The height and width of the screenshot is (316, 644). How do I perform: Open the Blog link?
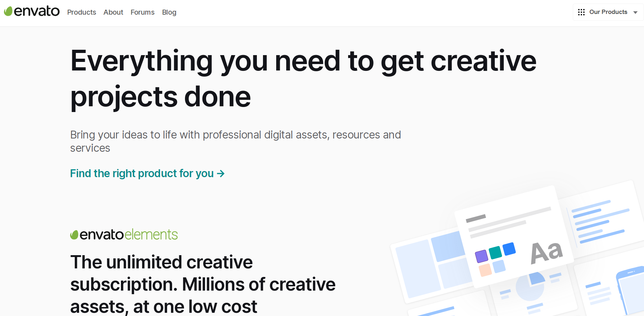click(169, 12)
